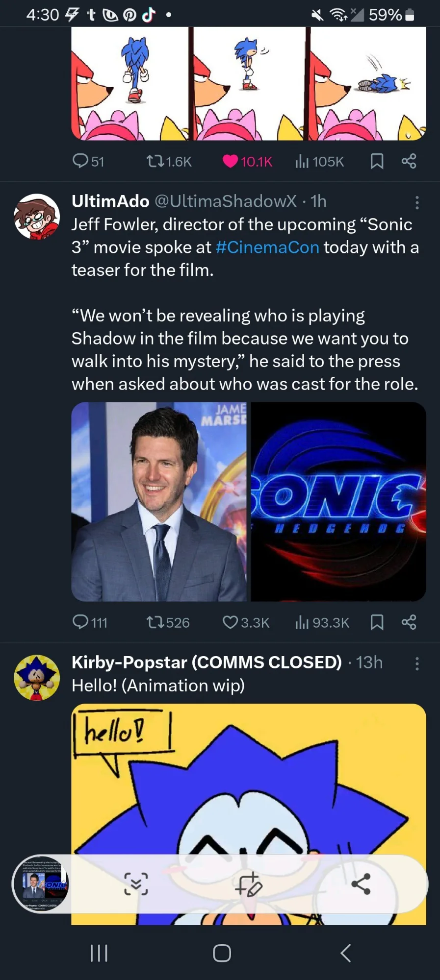Share the Sonic comic strip post

[409, 161]
